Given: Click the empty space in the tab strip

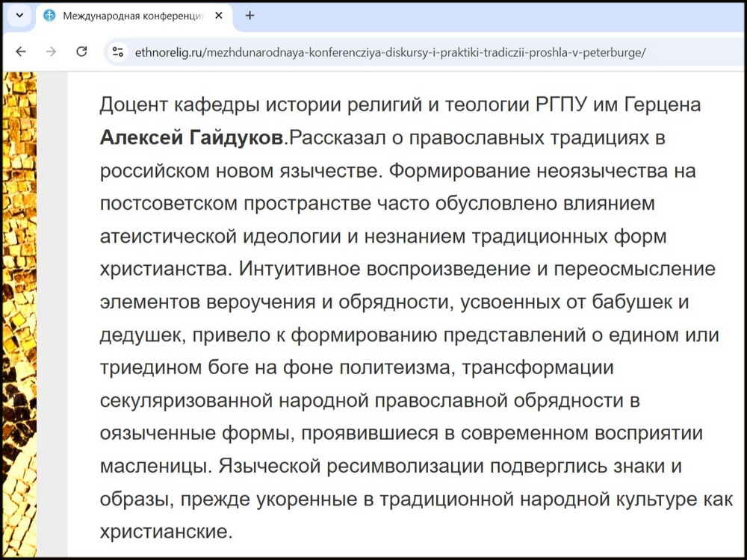Looking at the screenshot, I should click(x=448, y=15).
